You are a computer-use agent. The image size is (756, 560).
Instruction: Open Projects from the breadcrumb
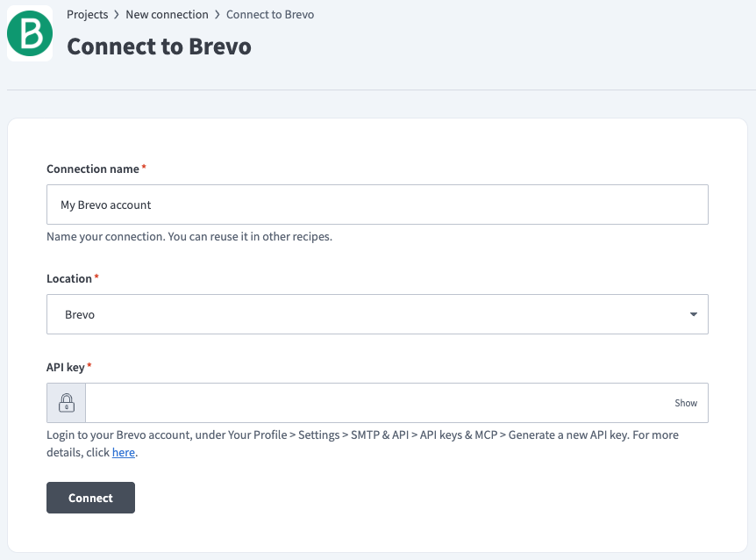click(86, 14)
